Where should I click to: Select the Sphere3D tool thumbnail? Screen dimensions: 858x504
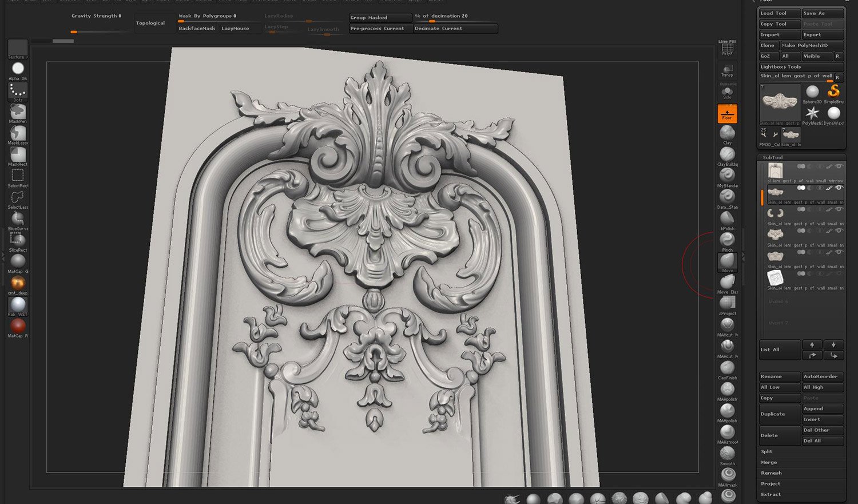[x=812, y=94]
